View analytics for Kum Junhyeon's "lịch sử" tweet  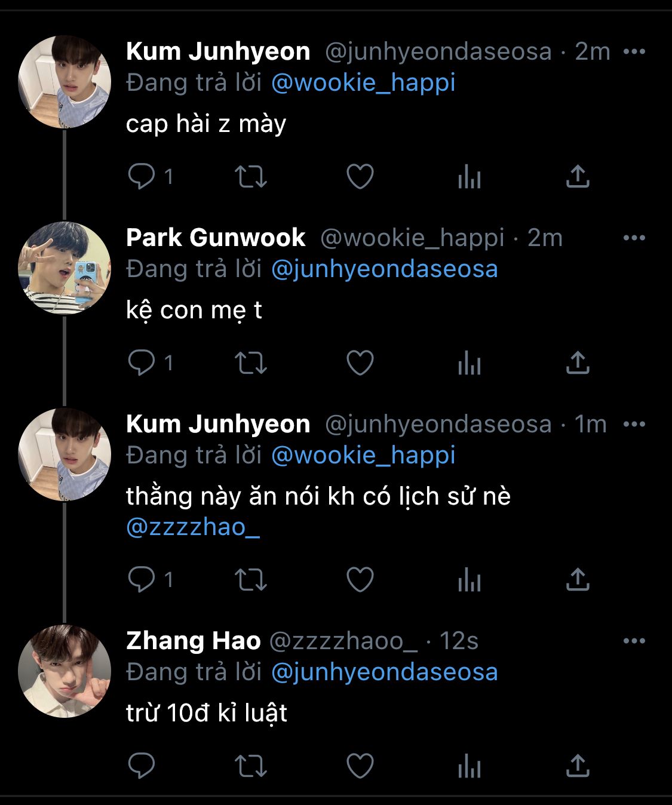470,580
